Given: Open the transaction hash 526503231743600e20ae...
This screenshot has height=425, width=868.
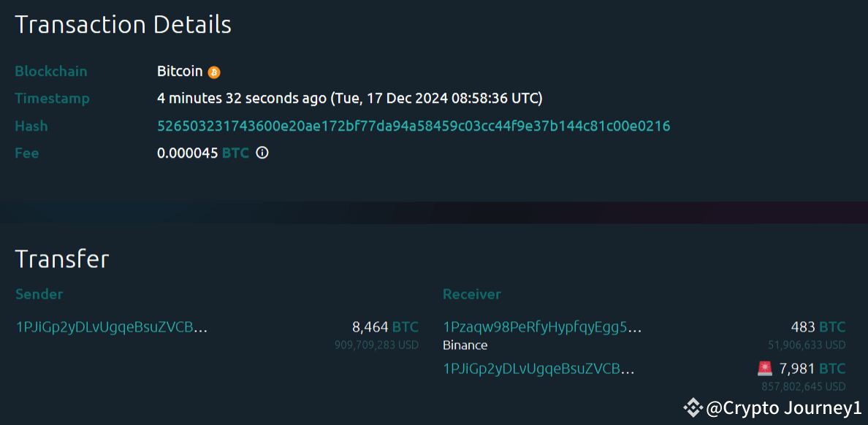Looking at the screenshot, I should [x=413, y=126].
